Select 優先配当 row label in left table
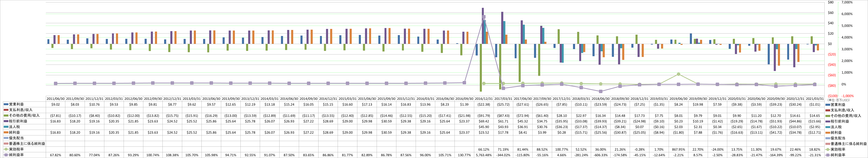 [16, 138]
